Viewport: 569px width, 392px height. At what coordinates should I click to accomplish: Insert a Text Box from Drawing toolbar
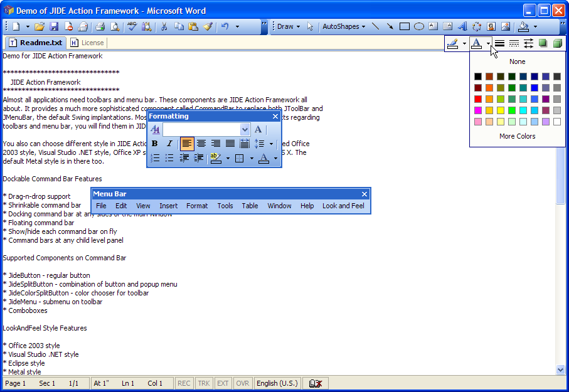(433, 26)
